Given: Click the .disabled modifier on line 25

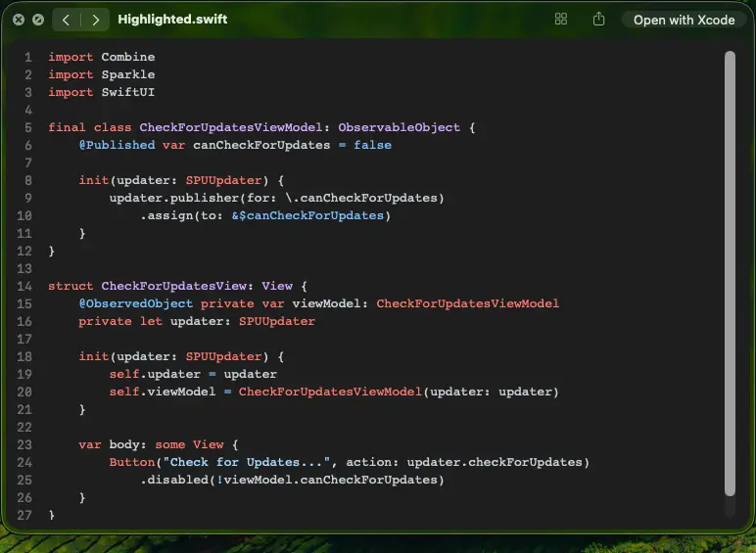Looking at the screenshot, I should (x=173, y=480).
